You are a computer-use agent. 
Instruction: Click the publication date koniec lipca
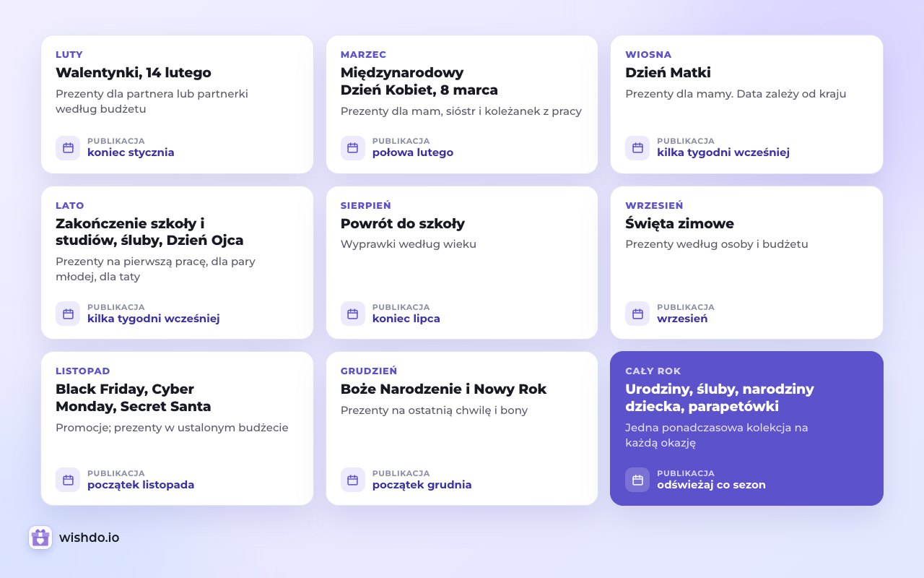coord(406,319)
